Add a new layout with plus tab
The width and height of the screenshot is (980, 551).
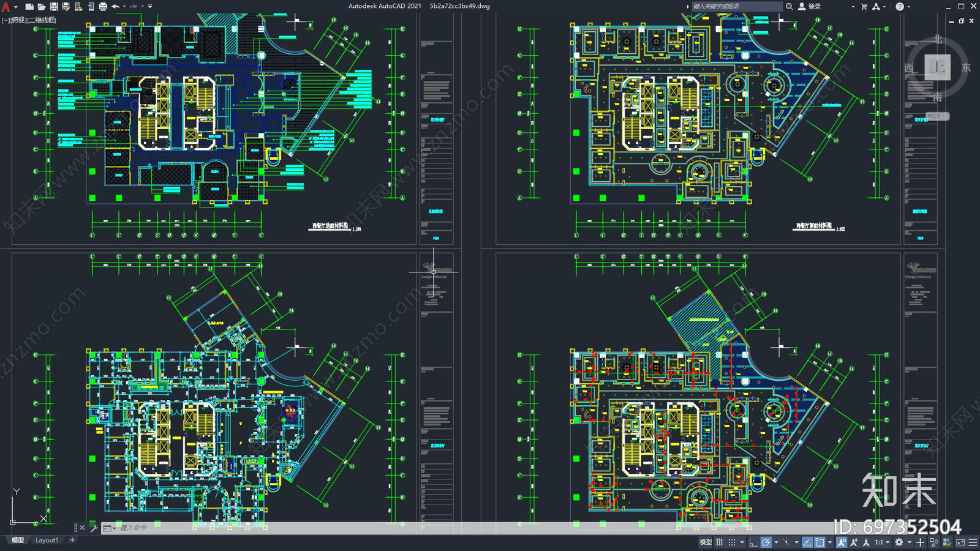[x=72, y=540]
